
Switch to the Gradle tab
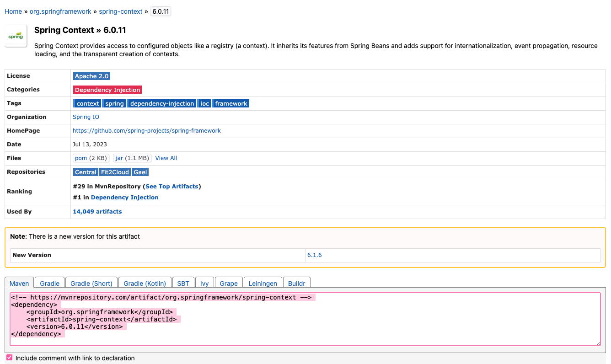[50, 283]
